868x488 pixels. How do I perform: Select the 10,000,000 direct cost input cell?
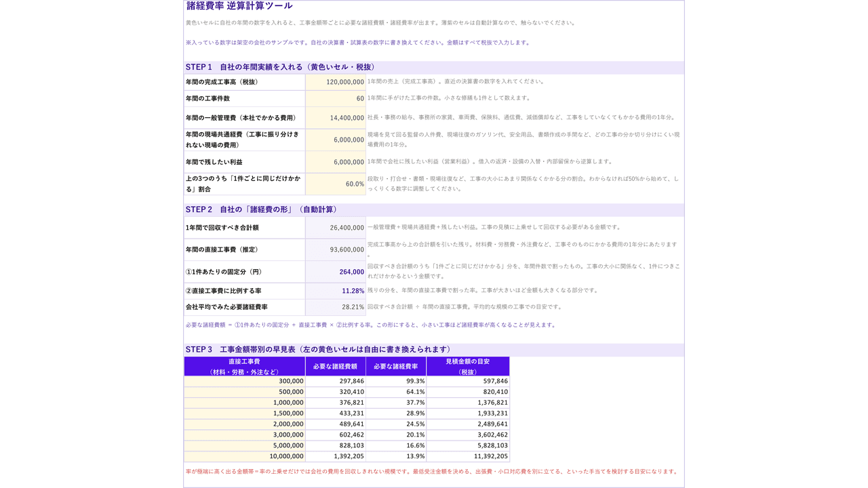pos(244,457)
